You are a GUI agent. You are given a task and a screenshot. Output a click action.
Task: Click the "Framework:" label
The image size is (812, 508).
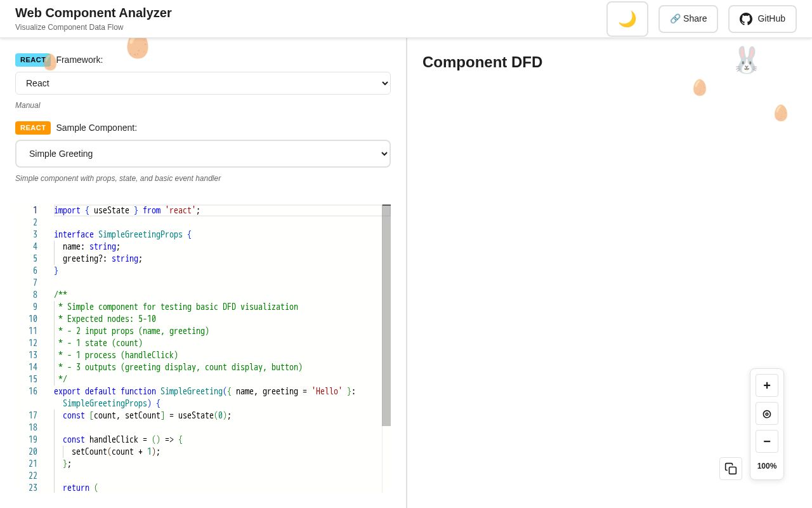79,60
